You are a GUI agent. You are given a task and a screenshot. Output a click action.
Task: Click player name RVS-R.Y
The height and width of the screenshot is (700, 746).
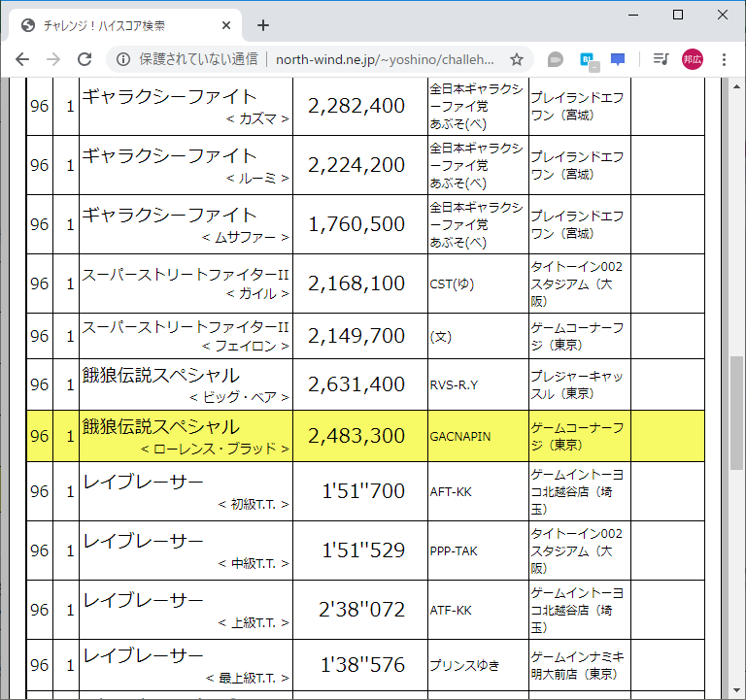[x=454, y=385]
